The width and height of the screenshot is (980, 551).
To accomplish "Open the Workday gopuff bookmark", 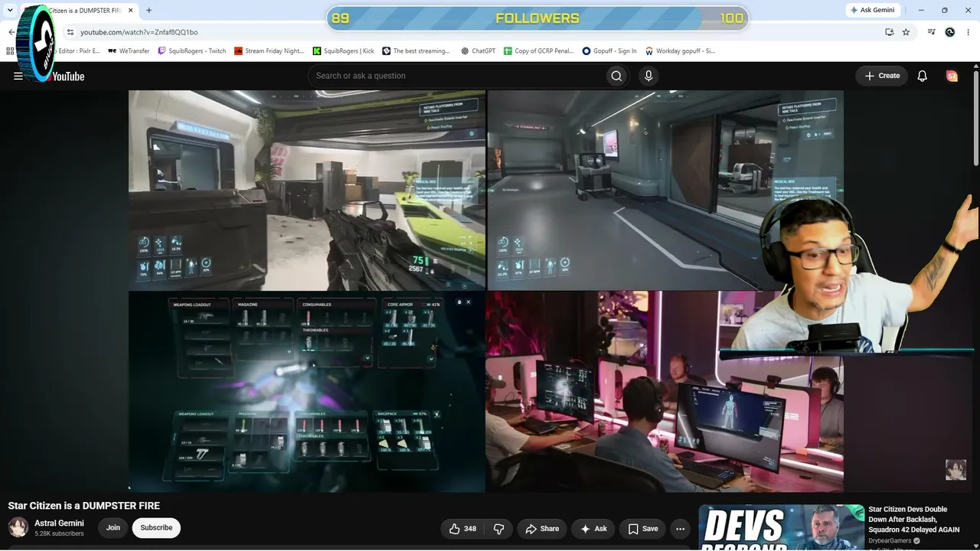I will click(680, 51).
